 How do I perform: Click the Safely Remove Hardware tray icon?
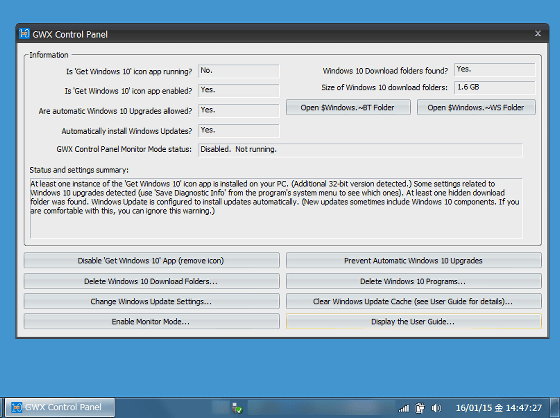237,408
